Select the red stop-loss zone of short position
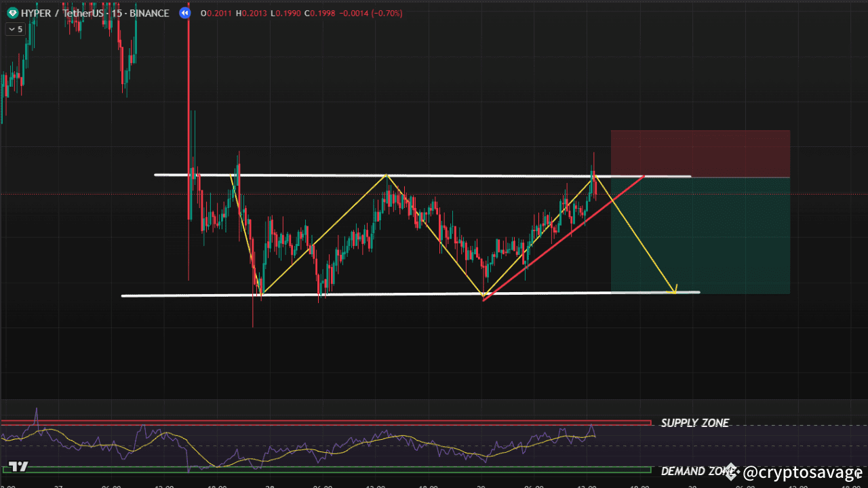 (x=701, y=153)
